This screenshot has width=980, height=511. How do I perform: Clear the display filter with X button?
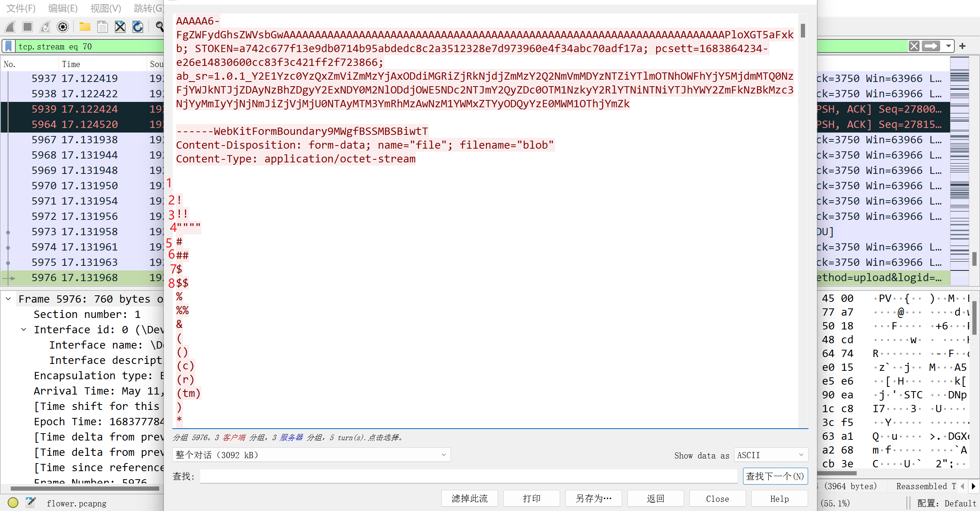914,46
